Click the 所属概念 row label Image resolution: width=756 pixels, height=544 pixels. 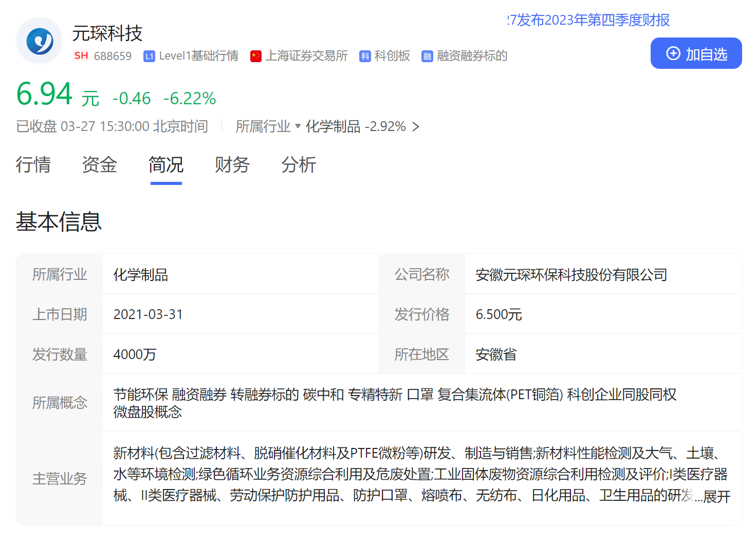point(60,403)
